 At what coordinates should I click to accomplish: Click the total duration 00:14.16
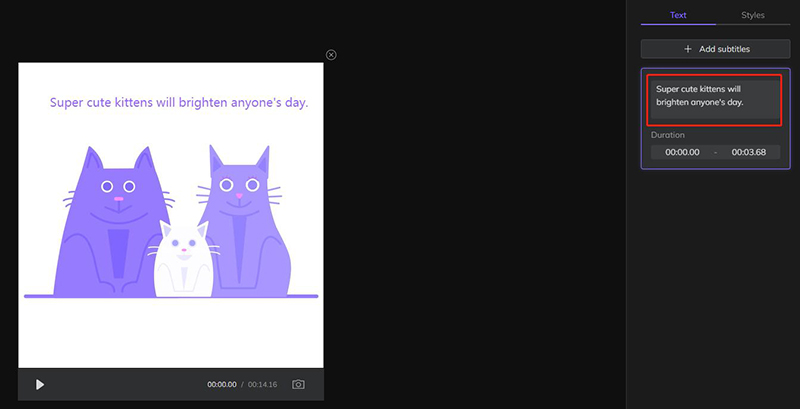click(262, 385)
